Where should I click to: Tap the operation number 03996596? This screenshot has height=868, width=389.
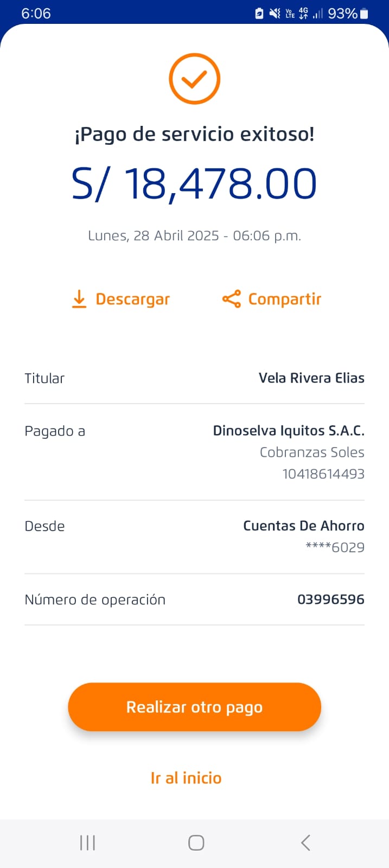(x=330, y=599)
